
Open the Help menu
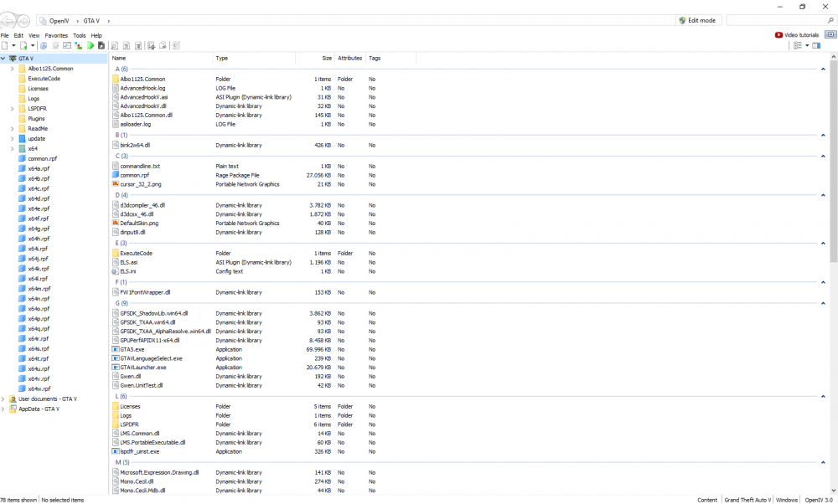[96, 36]
